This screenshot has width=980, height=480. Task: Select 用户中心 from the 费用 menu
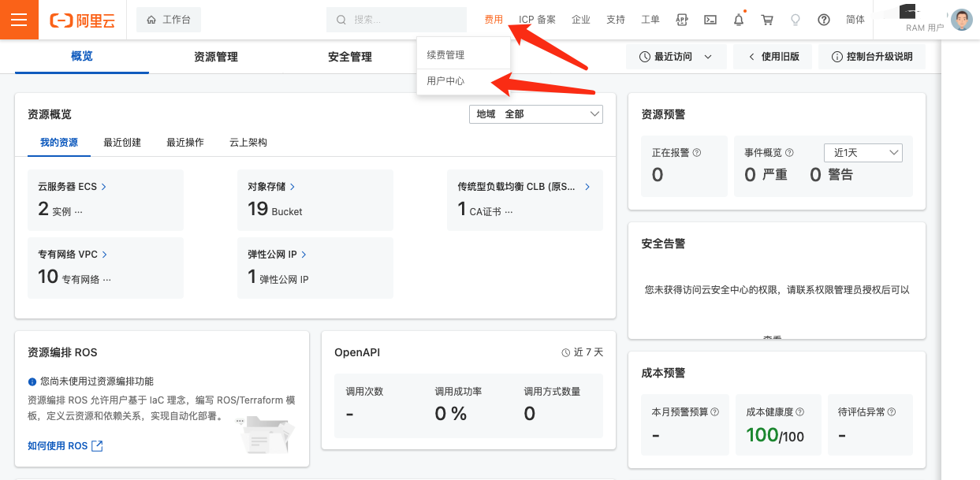tap(445, 80)
